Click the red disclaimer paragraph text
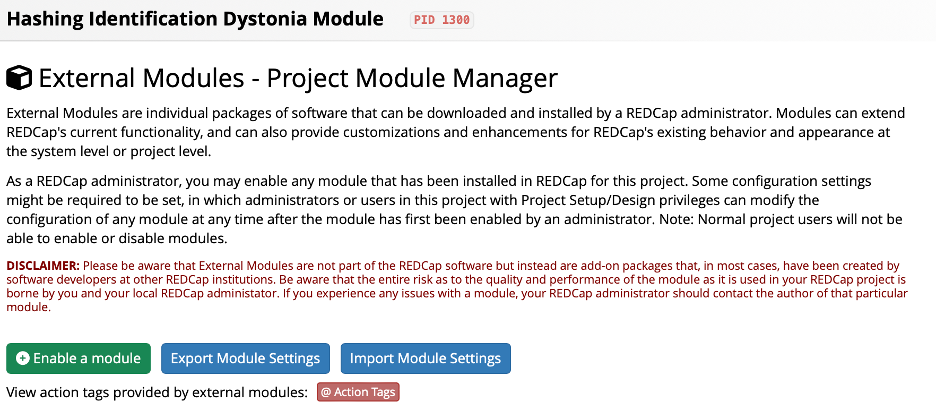This screenshot has height=410, width=936. 457,286
